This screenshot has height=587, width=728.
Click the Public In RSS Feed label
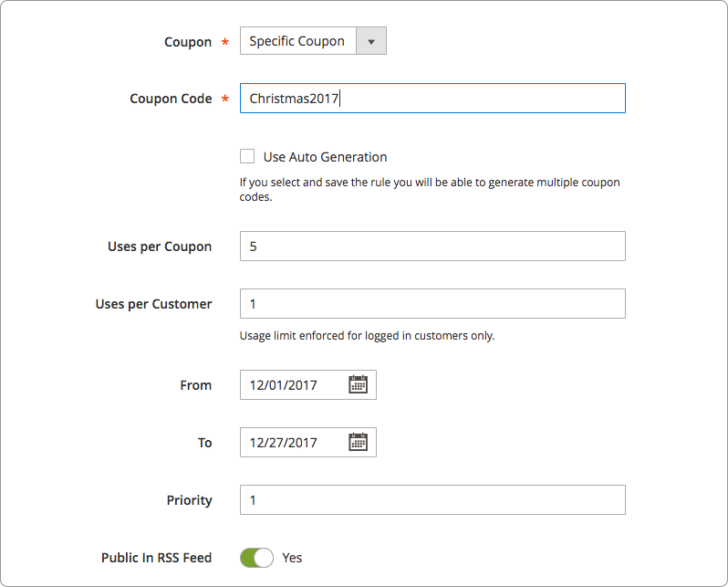point(157,558)
